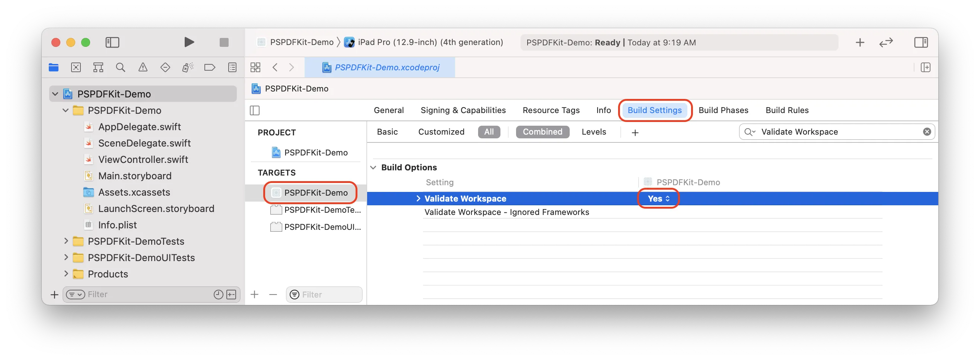
Task: Open the Yes value popup for Validate Workspace
Action: pos(658,199)
